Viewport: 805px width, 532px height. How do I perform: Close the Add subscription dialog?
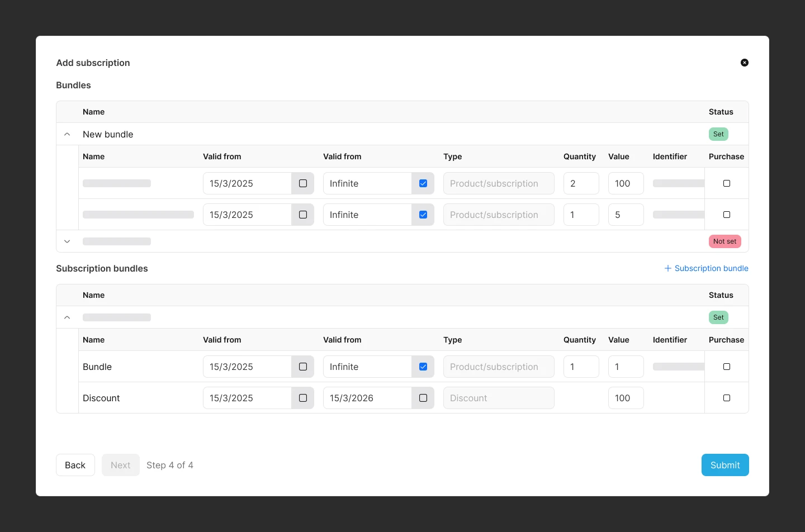[744, 63]
